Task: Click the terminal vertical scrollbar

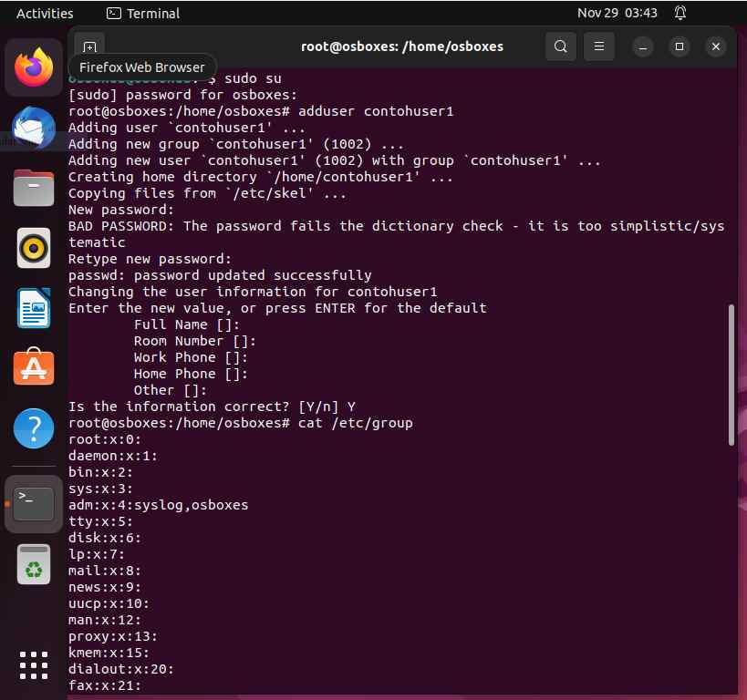Action: (731, 375)
